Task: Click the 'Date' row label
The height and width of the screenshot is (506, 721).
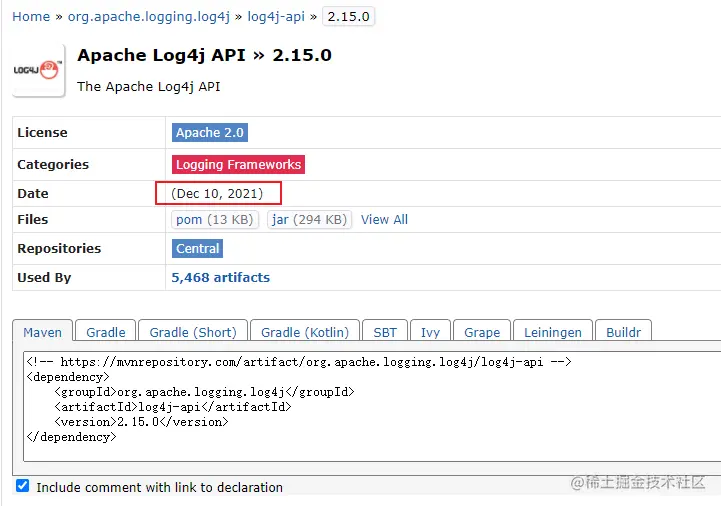Action: point(33,193)
